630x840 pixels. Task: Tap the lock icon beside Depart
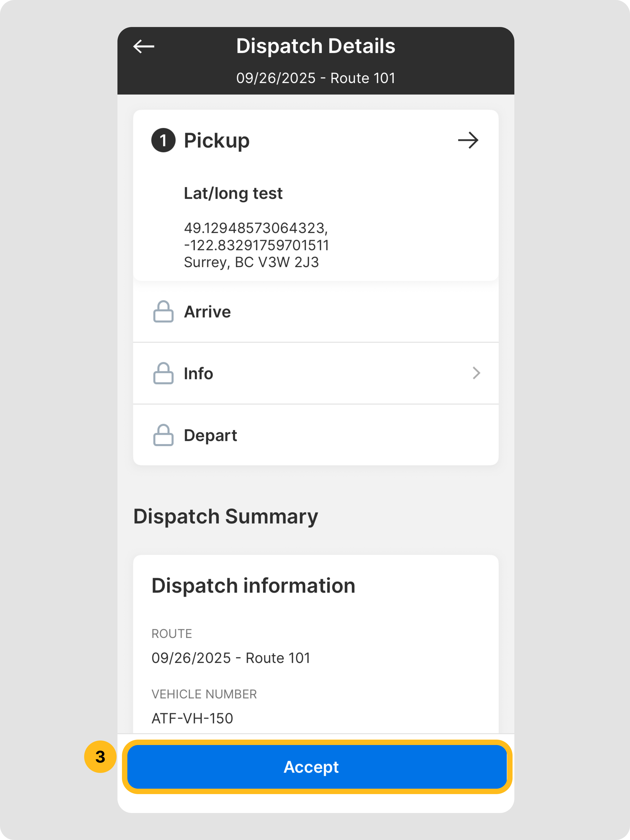point(163,435)
